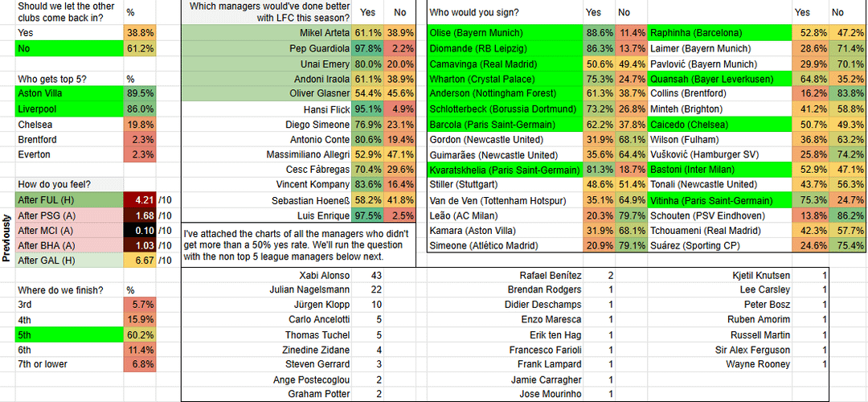868x402 pixels.
Task: Select the Olise (Bayern Munich) cell
Action: coord(503,33)
